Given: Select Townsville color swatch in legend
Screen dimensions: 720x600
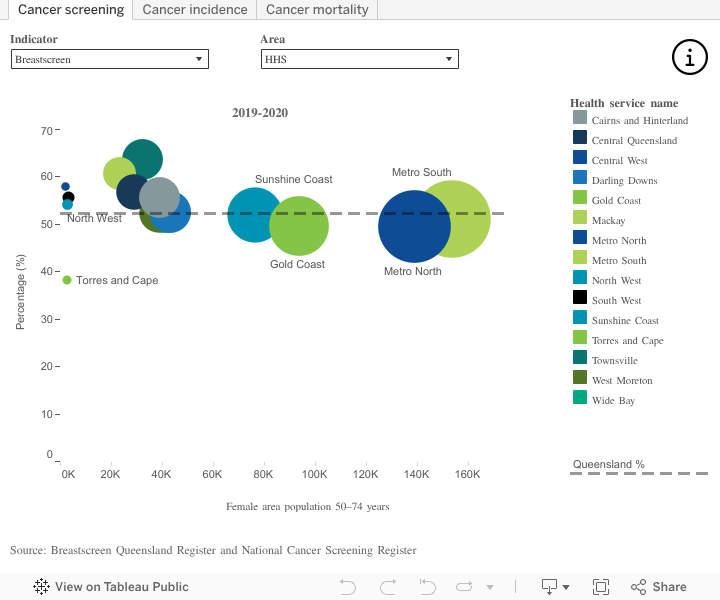Looking at the screenshot, I should point(580,360).
